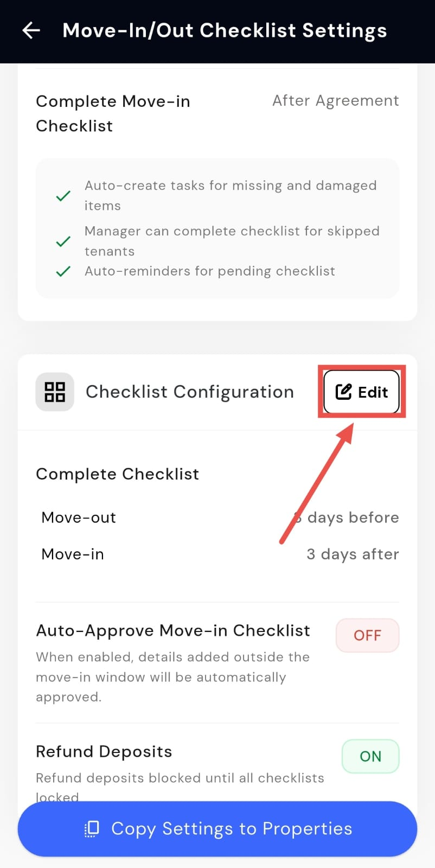Viewport: 435px width, 868px height.
Task: Click the Checklist Configuration grid icon
Action: pyautogui.click(x=55, y=392)
